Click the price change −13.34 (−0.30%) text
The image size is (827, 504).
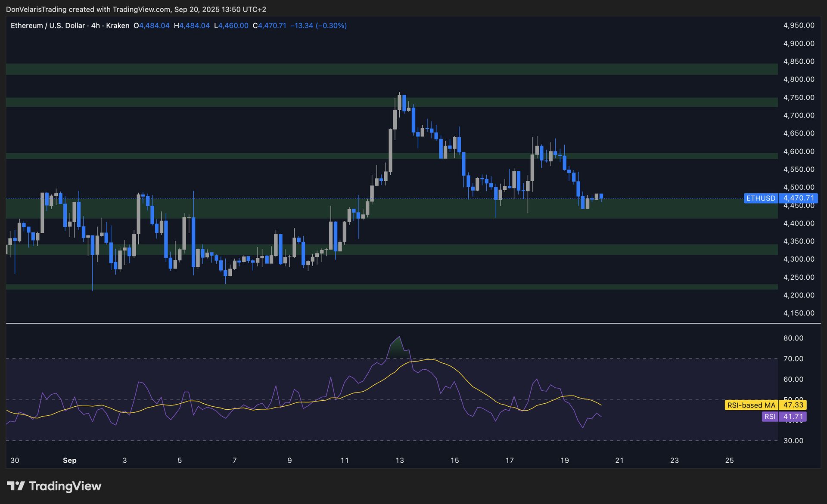[318, 26]
